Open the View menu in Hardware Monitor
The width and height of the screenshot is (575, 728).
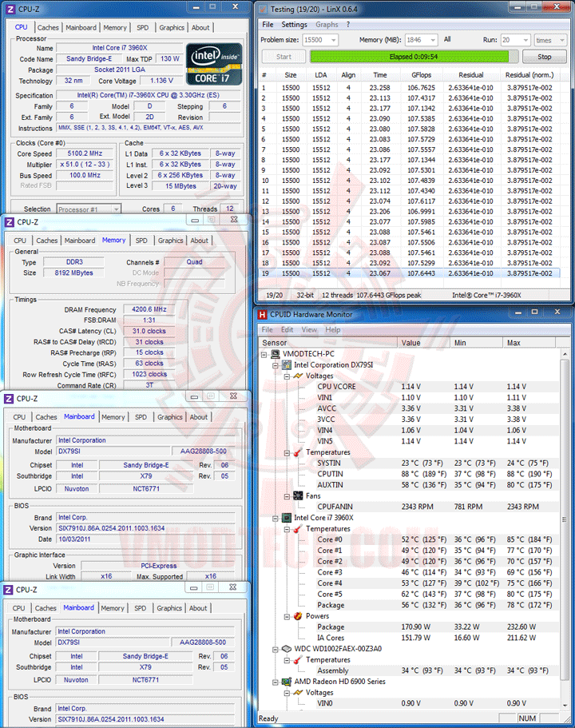coord(309,330)
